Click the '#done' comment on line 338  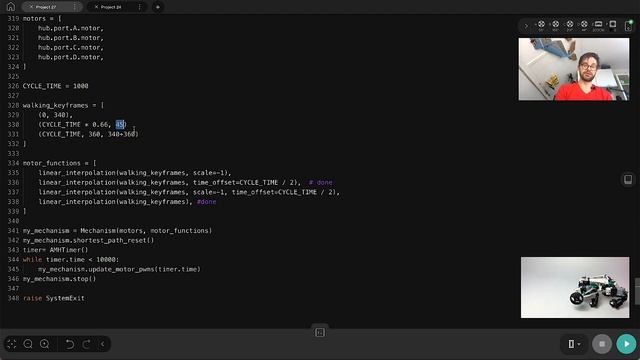coord(207,202)
